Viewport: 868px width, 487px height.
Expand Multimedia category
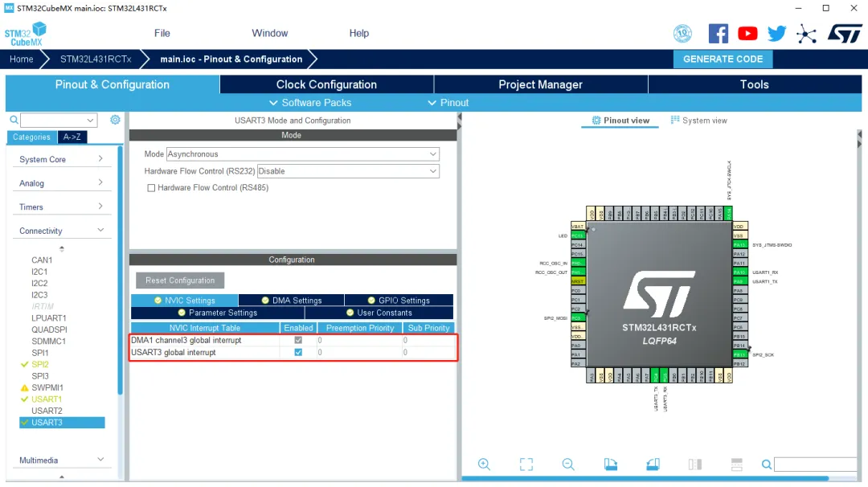[x=61, y=460]
